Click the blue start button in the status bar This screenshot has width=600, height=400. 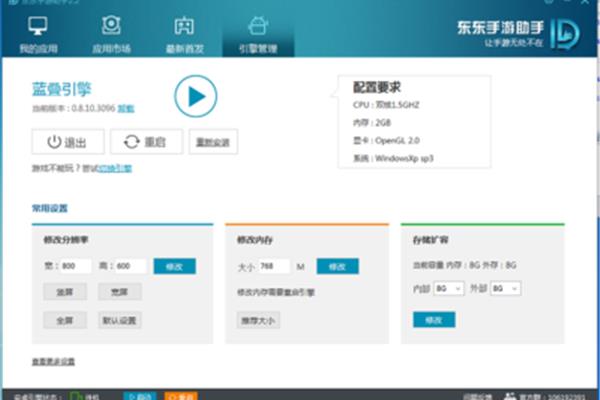pyautogui.click(x=140, y=396)
